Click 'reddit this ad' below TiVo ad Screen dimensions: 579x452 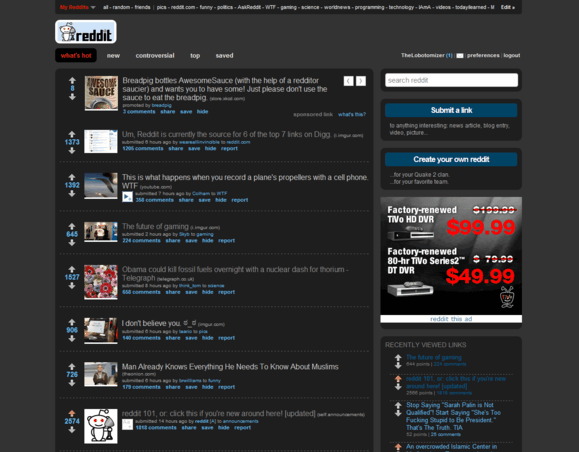pyautogui.click(x=451, y=319)
